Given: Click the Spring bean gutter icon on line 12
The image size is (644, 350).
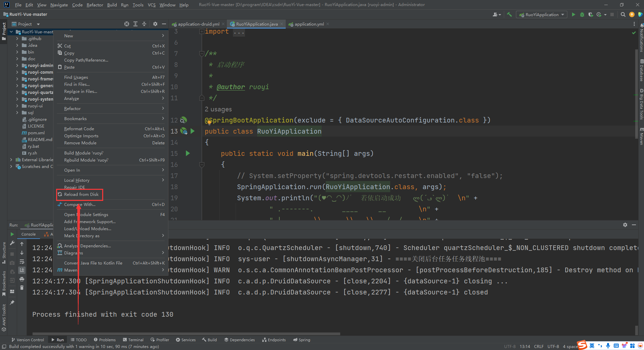Looking at the screenshot, I should click(x=184, y=120).
